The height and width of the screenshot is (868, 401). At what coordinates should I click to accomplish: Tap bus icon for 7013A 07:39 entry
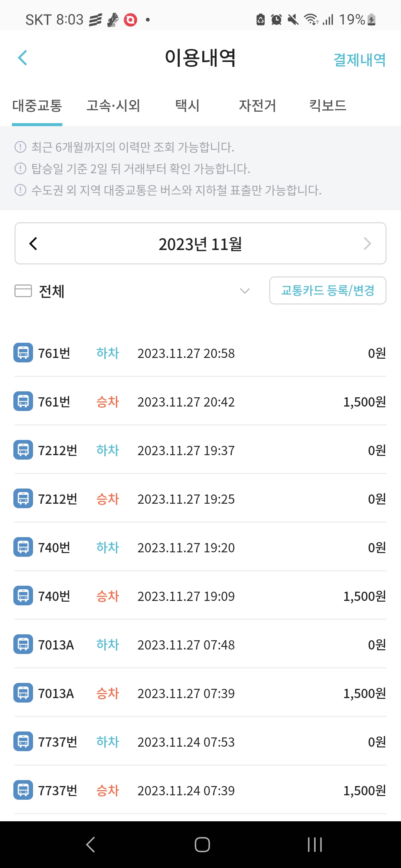coord(23,693)
